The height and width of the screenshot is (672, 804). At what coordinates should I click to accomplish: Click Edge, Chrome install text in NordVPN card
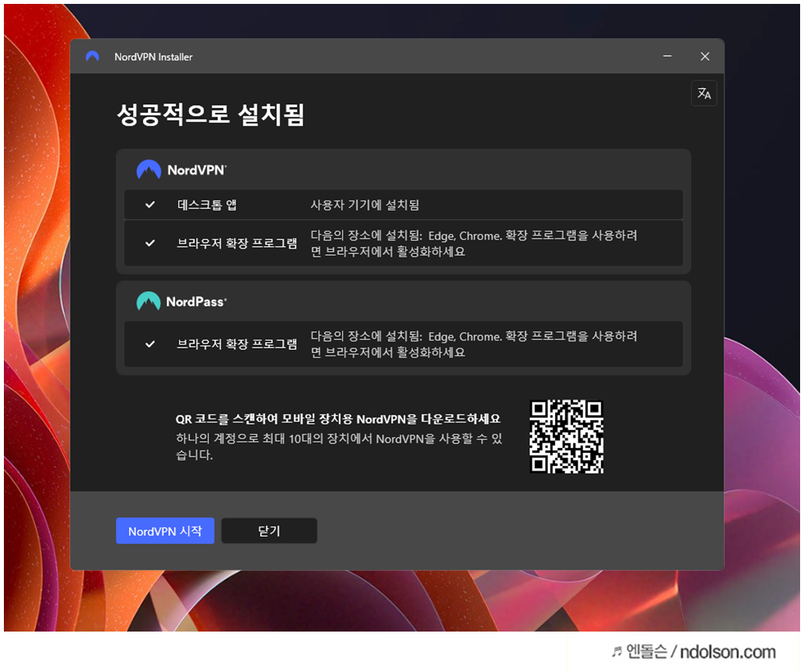[474, 243]
